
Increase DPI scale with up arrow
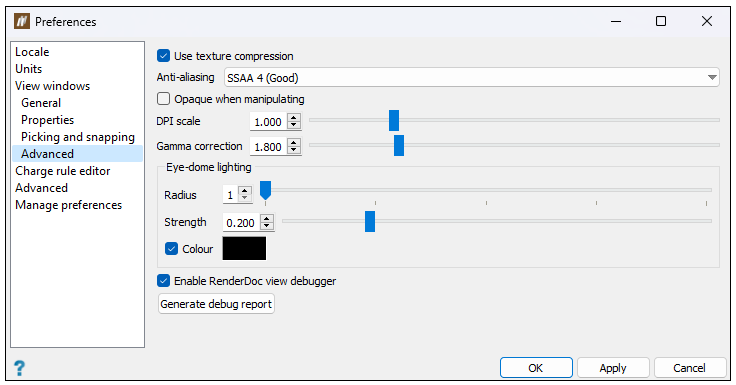(294, 118)
